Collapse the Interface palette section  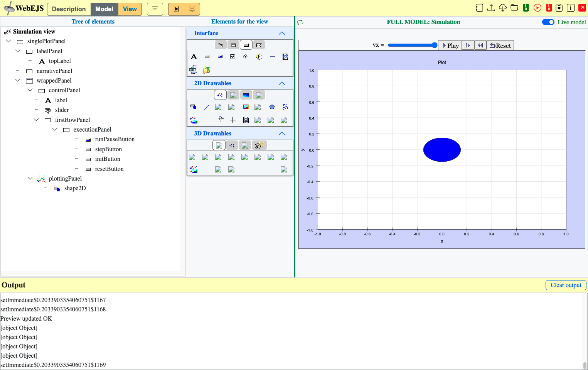click(x=282, y=33)
